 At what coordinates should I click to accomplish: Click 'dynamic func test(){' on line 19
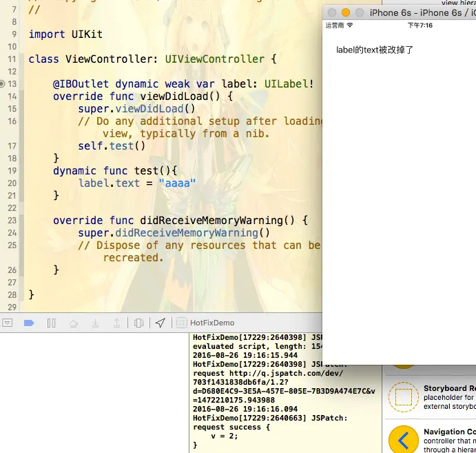pyautogui.click(x=115, y=171)
